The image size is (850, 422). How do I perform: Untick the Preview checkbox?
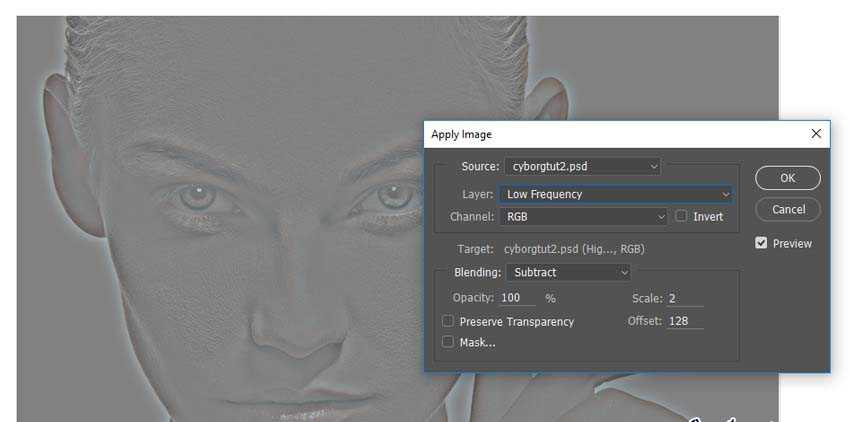pos(762,243)
